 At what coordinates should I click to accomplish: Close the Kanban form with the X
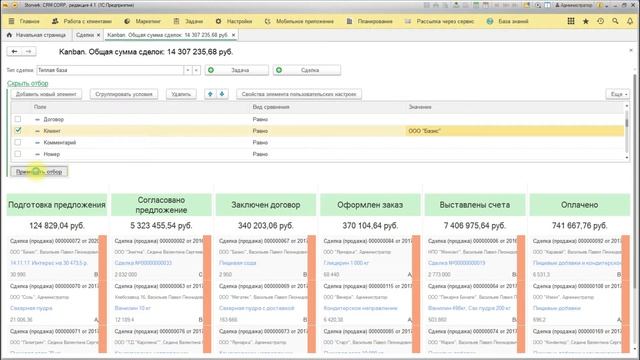point(631,50)
